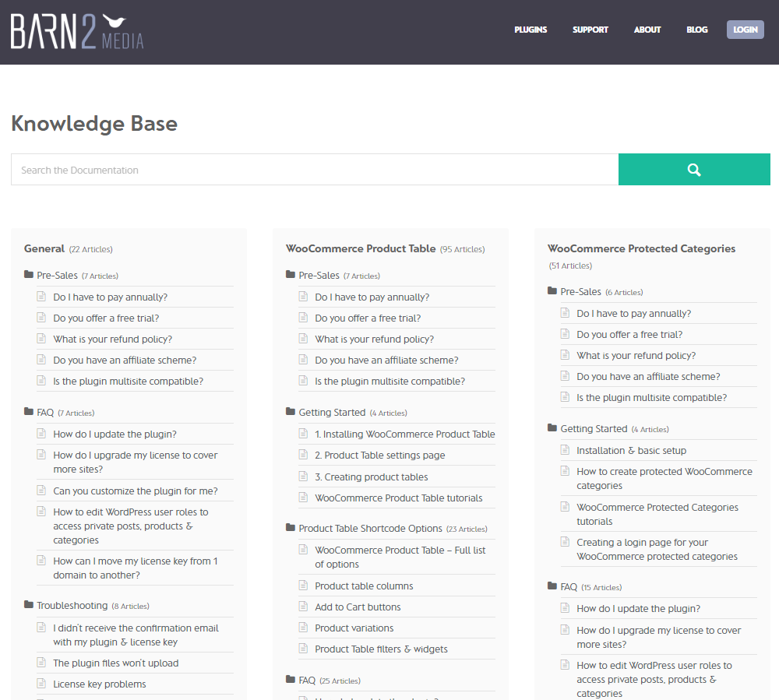Click document icon beside 'Installation & basic setup'

click(x=565, y=450)
